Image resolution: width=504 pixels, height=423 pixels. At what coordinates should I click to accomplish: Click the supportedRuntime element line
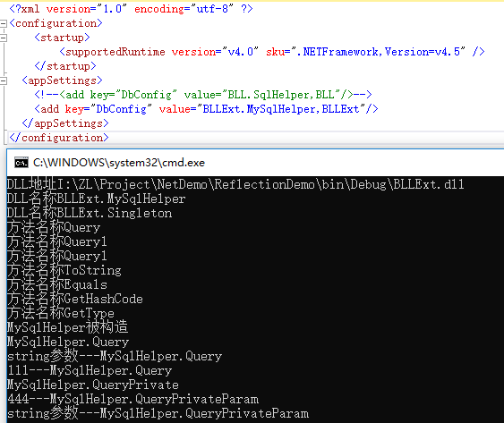272,52
